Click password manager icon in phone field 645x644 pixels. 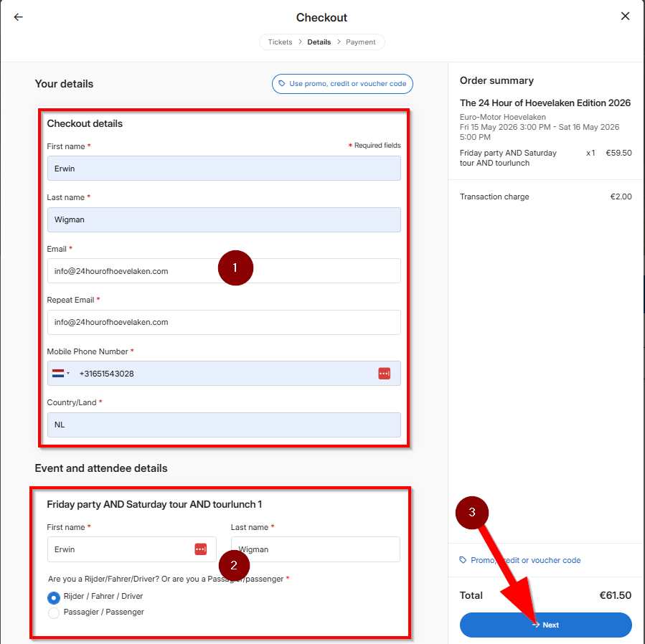click(x=384, y=373)
